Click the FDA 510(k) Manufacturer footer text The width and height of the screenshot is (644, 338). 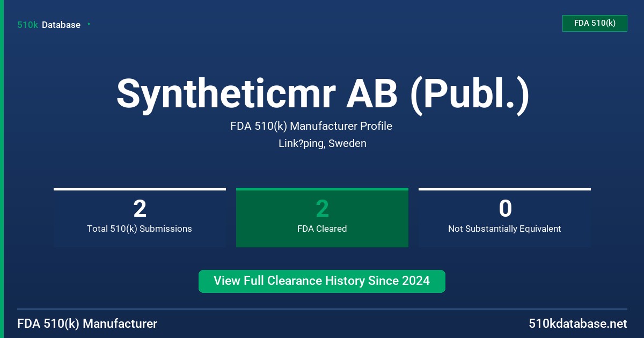(87, 324)
